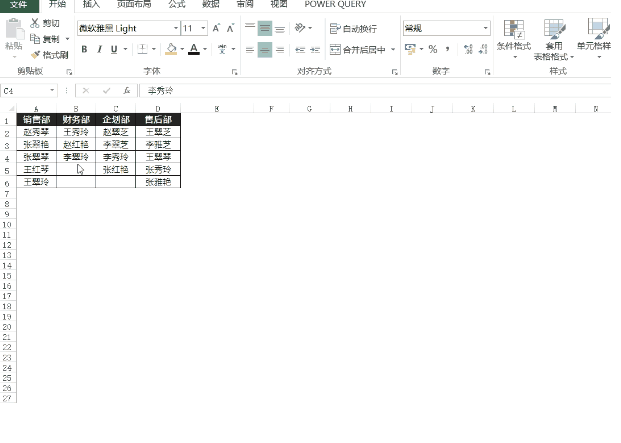Viewport: 621px width, 443px height.
Task: Click the decrease indent icon
Action: click(300, 50)
